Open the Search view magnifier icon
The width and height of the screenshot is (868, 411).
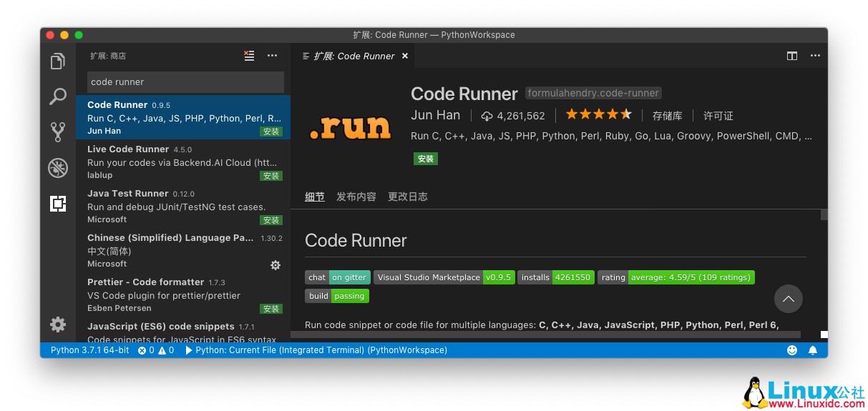(x=58, y=96)
